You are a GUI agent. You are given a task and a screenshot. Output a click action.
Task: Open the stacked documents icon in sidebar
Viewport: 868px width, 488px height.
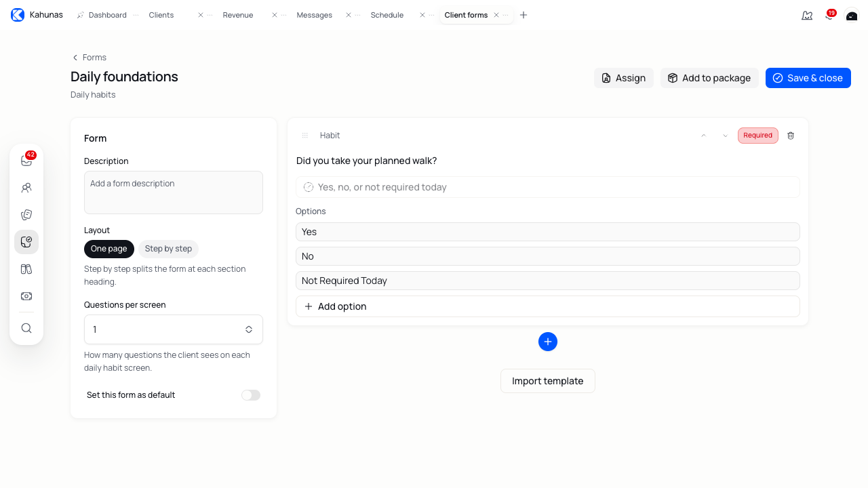pos(26,215)
